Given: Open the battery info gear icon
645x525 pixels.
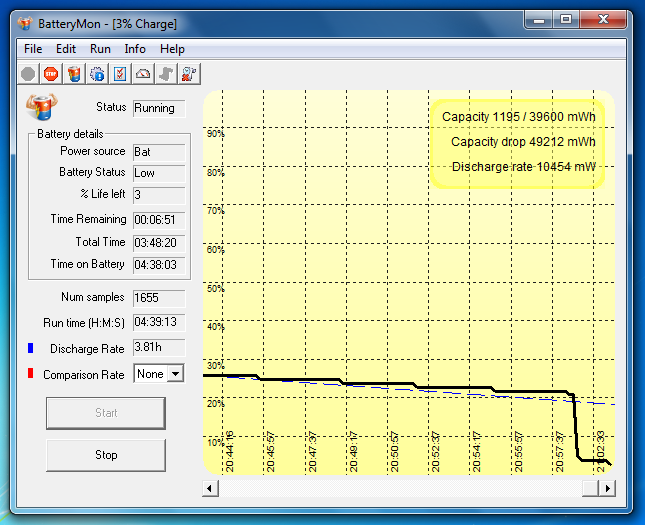Looking at the screenshot, I should pyautogui.click(x=97, y=74).
